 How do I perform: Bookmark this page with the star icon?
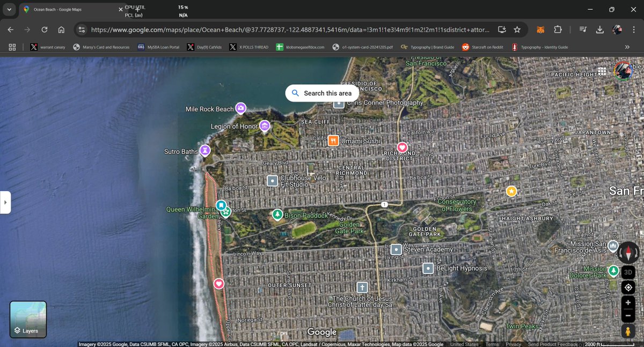(517, 29)
